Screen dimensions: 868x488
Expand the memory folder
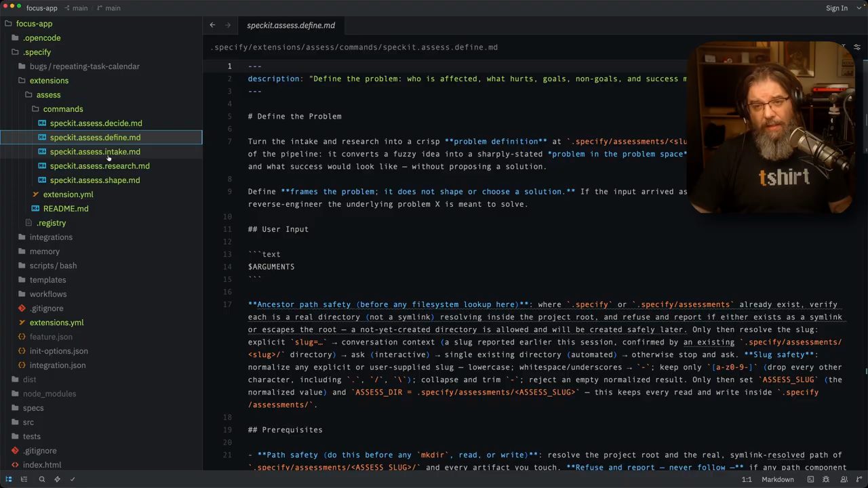(39, 251)
